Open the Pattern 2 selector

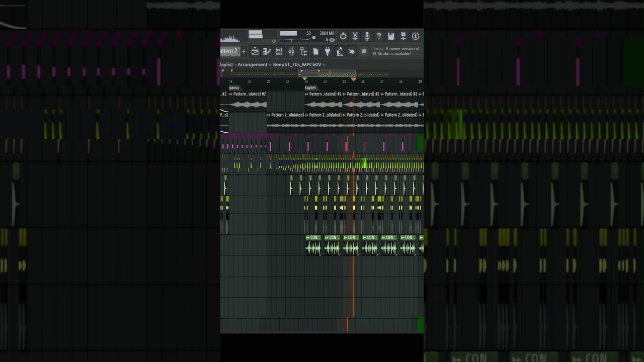[229, 51]
